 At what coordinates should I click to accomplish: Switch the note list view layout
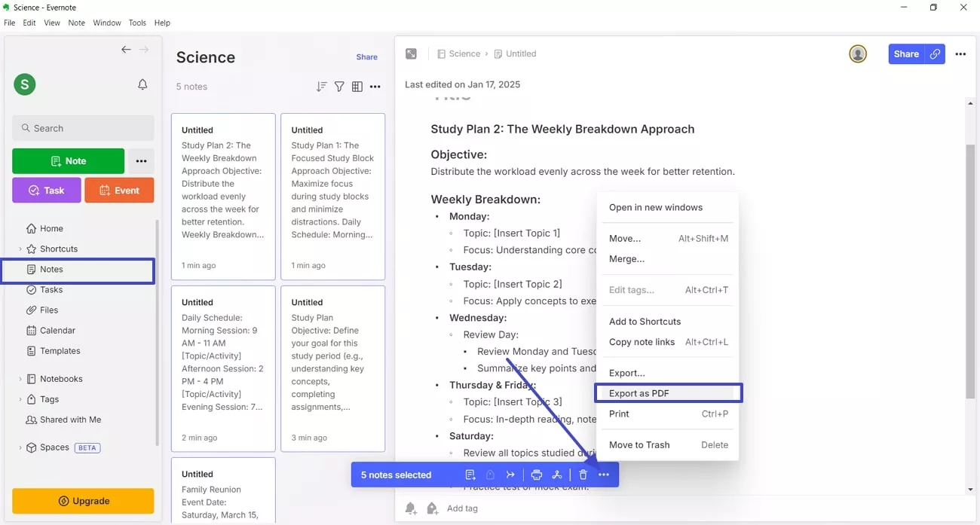tap(357, 86)
